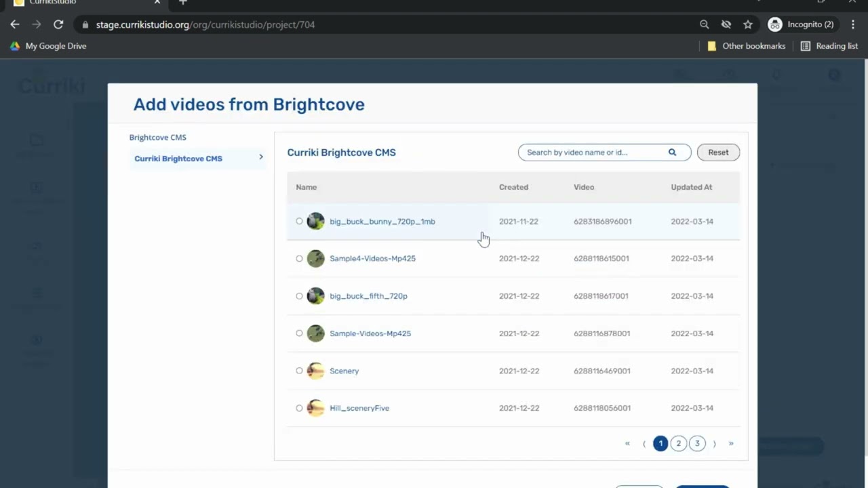
Task: Open Other bookmarks folder
Action: pos(747,46)
